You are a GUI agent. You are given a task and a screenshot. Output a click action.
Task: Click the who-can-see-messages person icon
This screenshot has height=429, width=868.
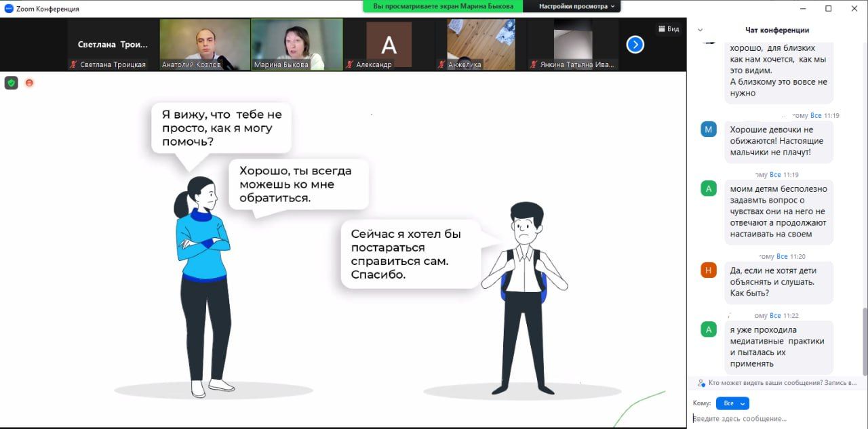[x=701, y=383]
